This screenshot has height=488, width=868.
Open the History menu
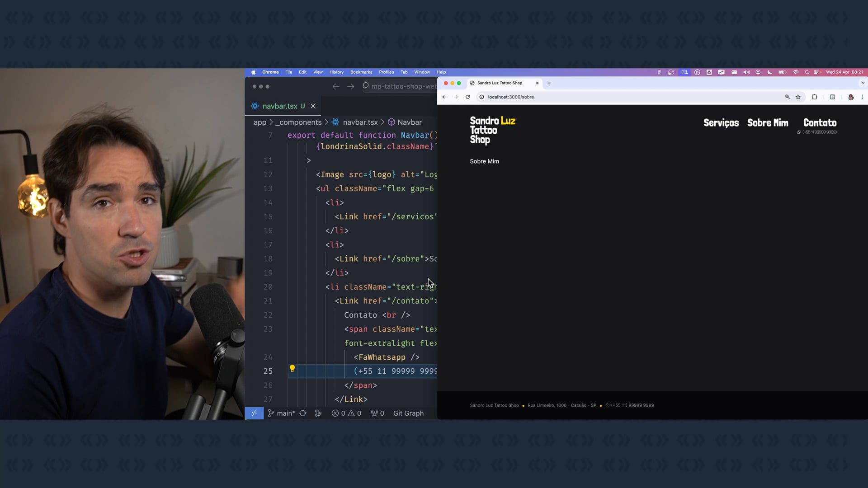coord(336,72)
